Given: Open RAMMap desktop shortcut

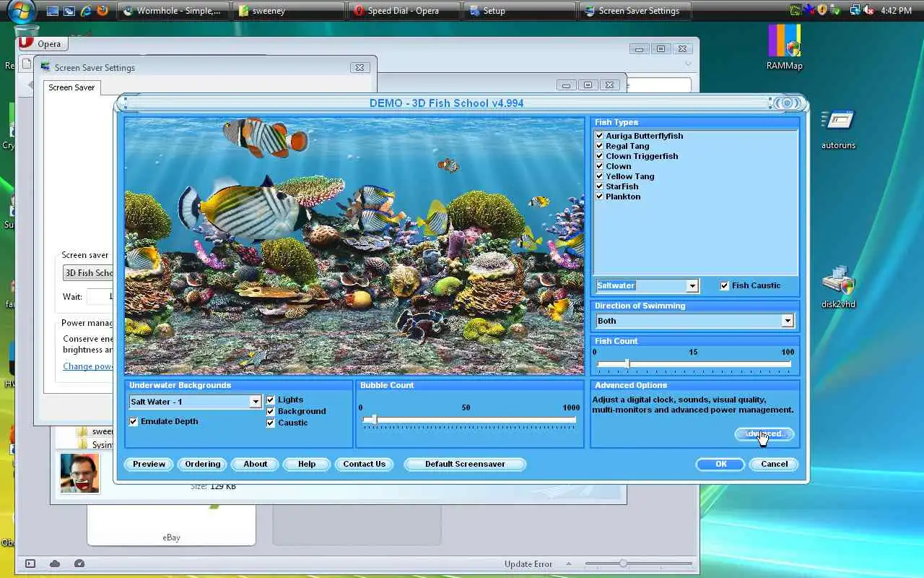Looking at the screenshot, I should [x=784, y=48].
